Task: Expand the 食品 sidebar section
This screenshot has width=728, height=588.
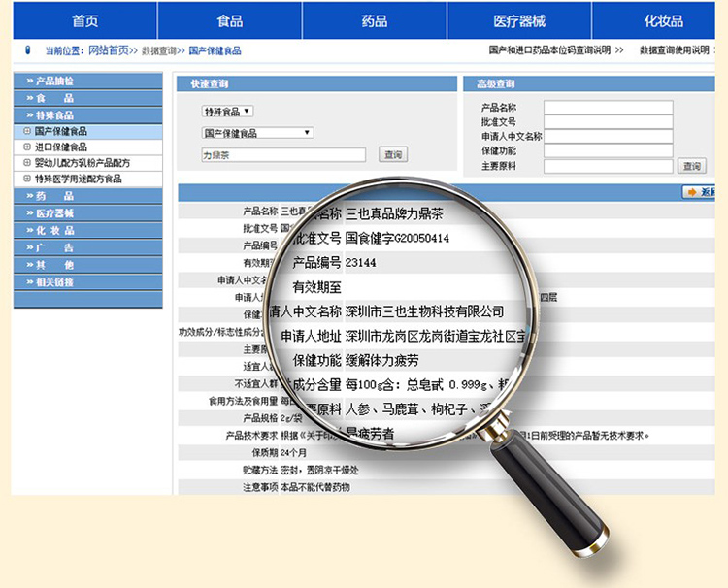Action: [88, 98]
